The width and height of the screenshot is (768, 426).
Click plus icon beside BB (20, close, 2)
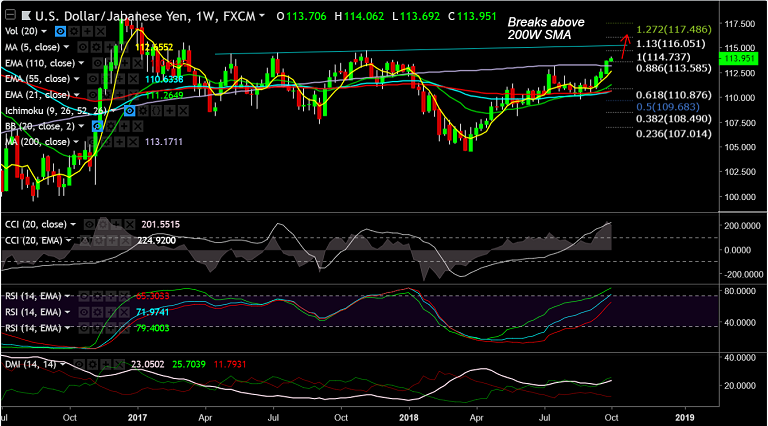click(125, 127)
